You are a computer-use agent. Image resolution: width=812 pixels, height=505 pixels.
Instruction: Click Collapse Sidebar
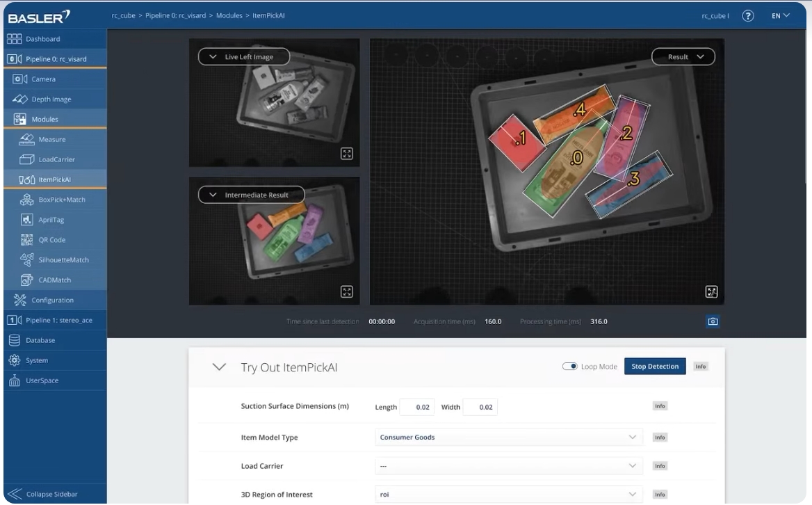tap(51, 495)
